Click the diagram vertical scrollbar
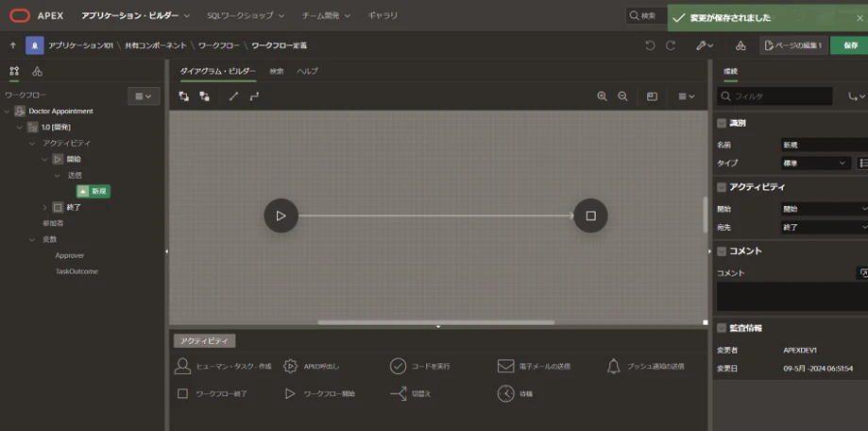The image size is (868, 431). 705,215
